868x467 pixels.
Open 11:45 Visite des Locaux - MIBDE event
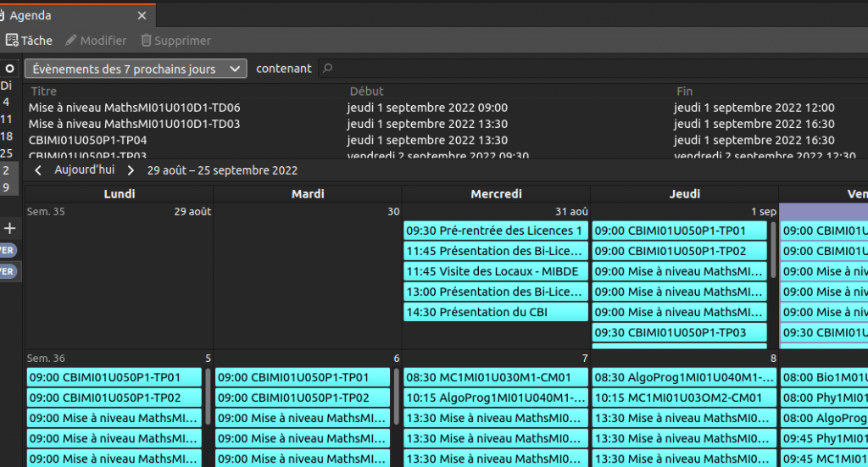tap(495, 271)
